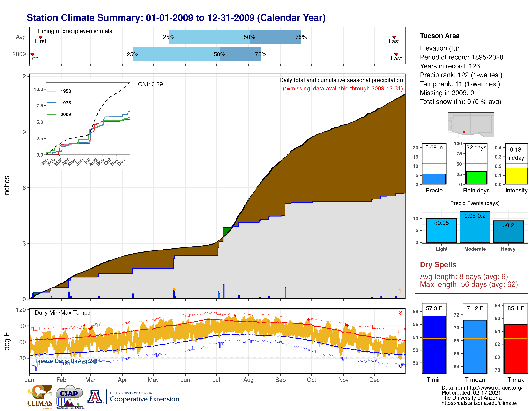Click 'Missing in 2009: 0' text
This screenshot has width=532, height=411.
pos(447,93)
